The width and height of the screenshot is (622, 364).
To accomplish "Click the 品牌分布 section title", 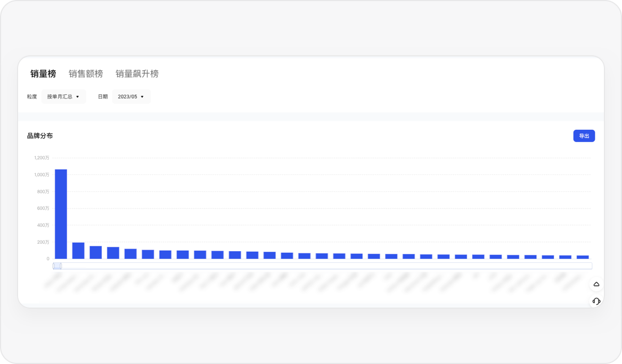I will coord(39,136).
